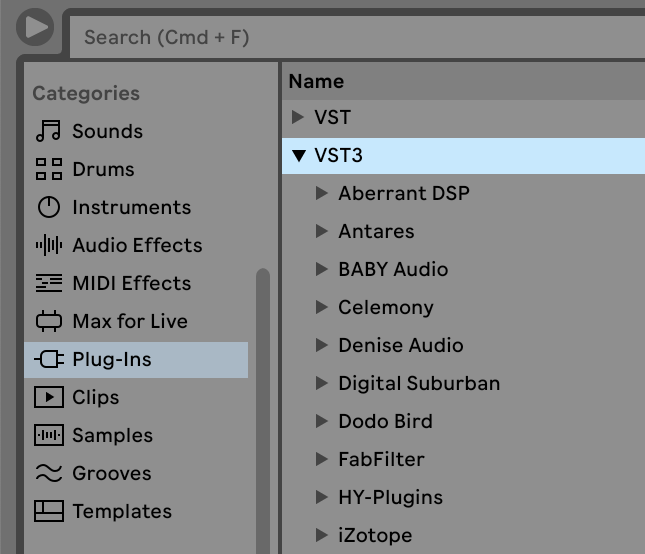Select the Audio Effects waveform icon
This screenshot has width=645, height=554.
click(48, 245)
